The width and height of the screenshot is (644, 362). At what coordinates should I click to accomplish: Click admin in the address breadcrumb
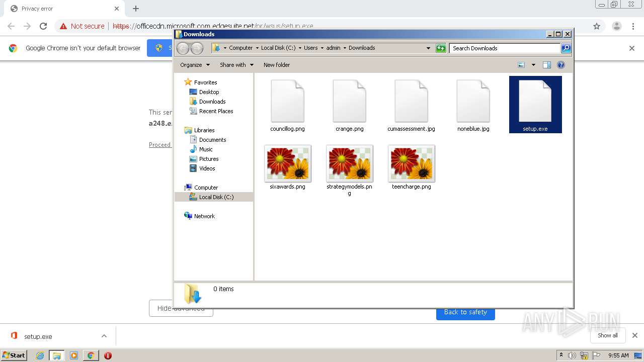(333, 48)
